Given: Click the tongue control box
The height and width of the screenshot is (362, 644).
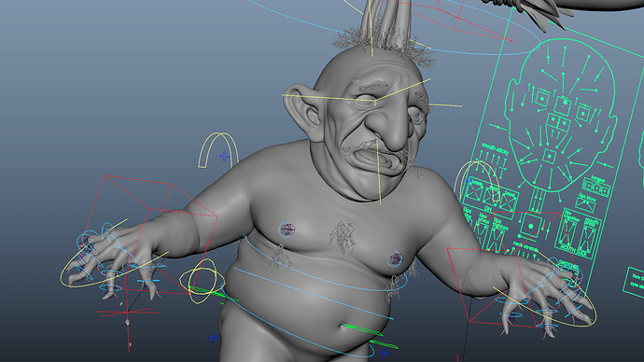Looking at the screenshot, I should click(597, 188).
